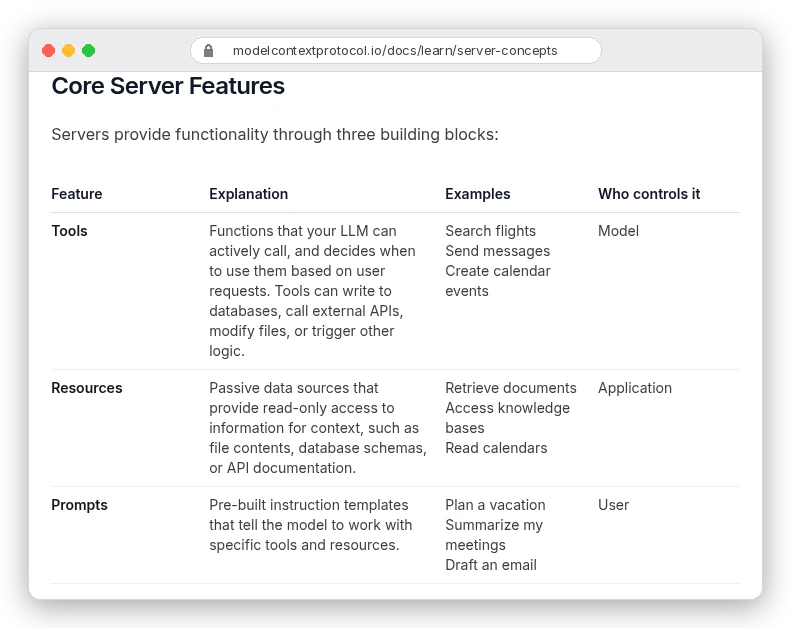This screenshot has width=791, height=628.
Task: Click the Resources row label
Action: [87, 388]
